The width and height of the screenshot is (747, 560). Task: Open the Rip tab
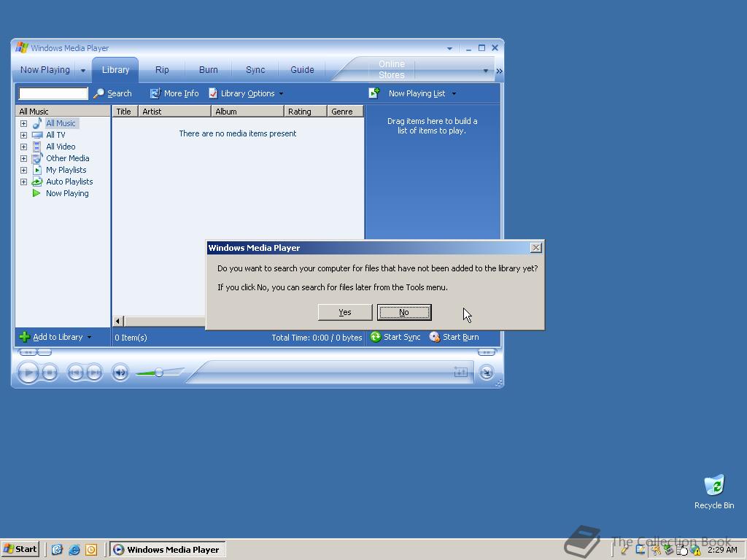coord(162,69)
